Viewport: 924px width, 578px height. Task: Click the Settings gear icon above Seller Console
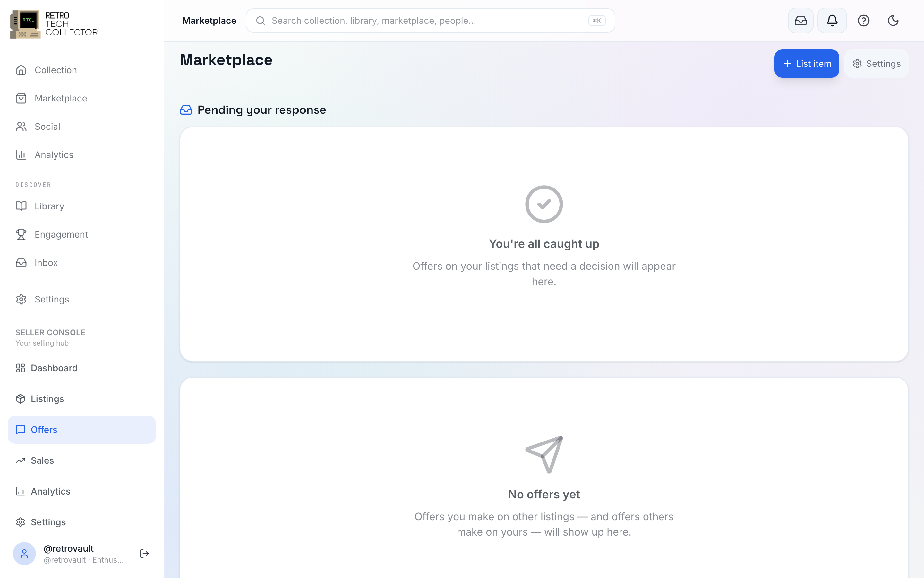[21, 299]
